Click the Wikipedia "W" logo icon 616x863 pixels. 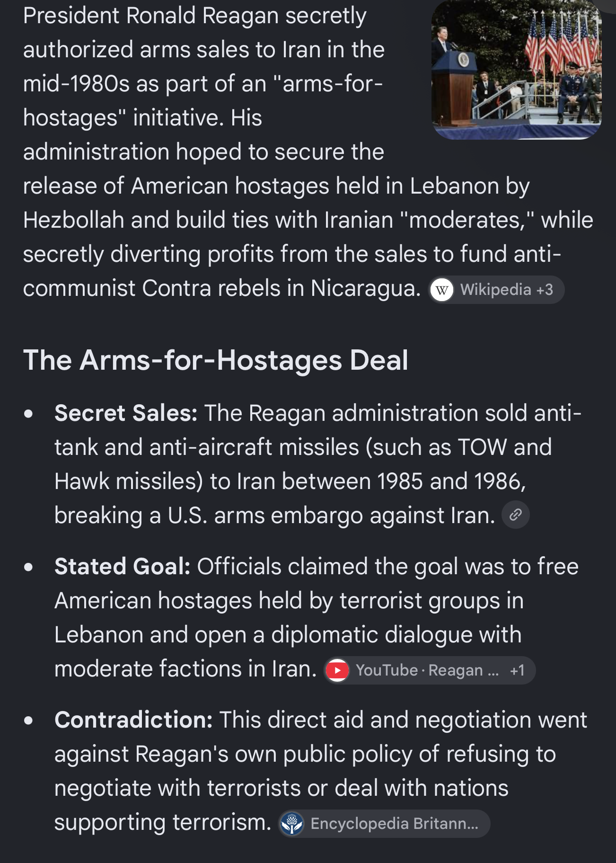pos(442,290)
